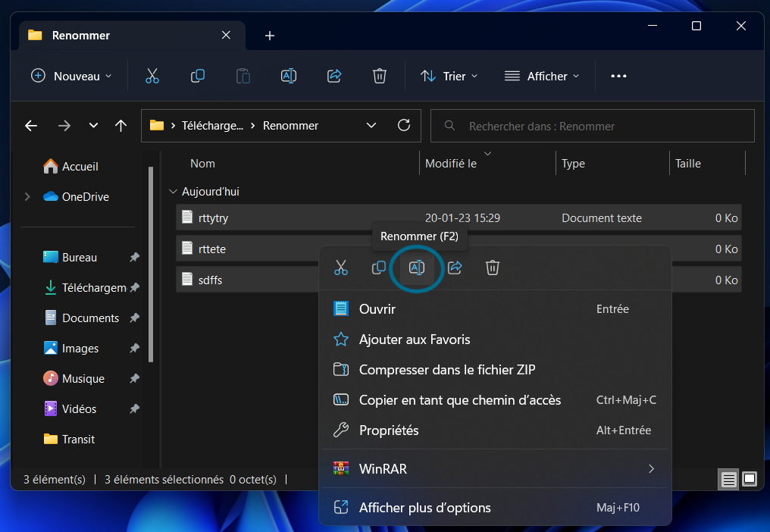This screenshot has width=770, height=532.
Task: Click the Delete trash icon in the top toolbar
Action: tap(380, 76)
